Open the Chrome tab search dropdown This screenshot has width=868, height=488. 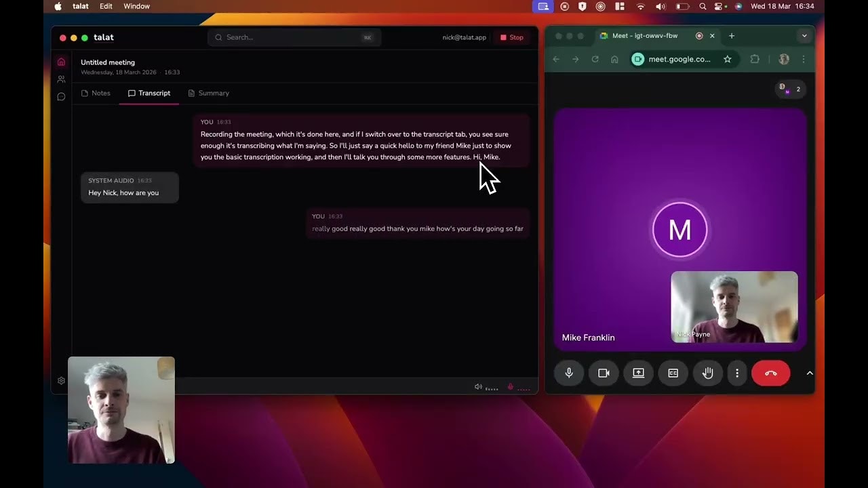(x=804, y=36)
